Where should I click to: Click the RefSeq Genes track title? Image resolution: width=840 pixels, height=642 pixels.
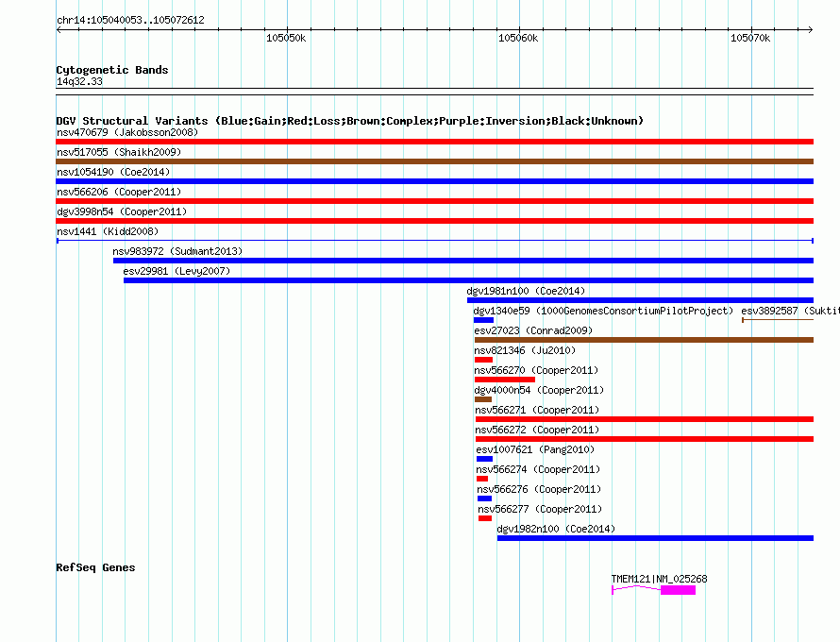pos(95,567)
